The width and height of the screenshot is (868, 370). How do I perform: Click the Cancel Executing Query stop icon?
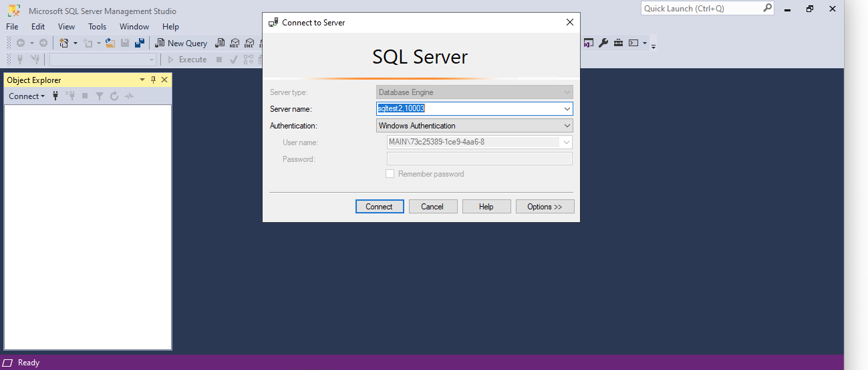pyautogui.click(x=219, y=60)
